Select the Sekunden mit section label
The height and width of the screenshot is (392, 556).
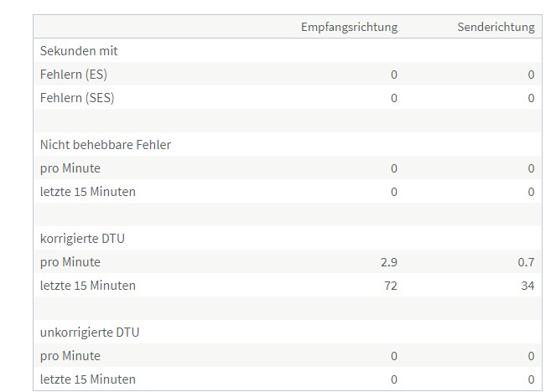click(x=79, y=51)
